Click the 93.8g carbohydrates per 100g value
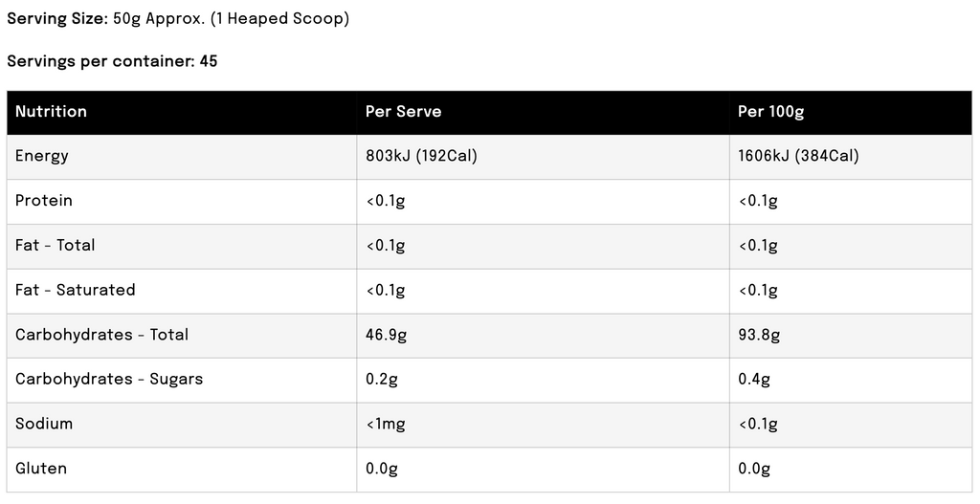 (x=759, y=335)
